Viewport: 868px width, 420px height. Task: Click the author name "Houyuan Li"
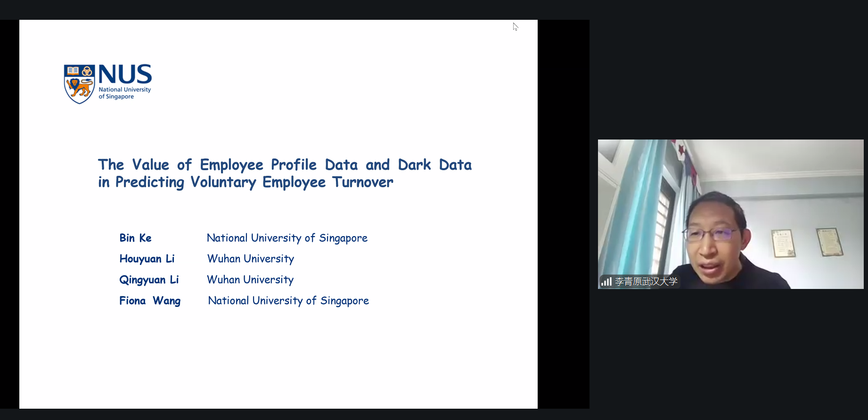[x=147, y=259]
